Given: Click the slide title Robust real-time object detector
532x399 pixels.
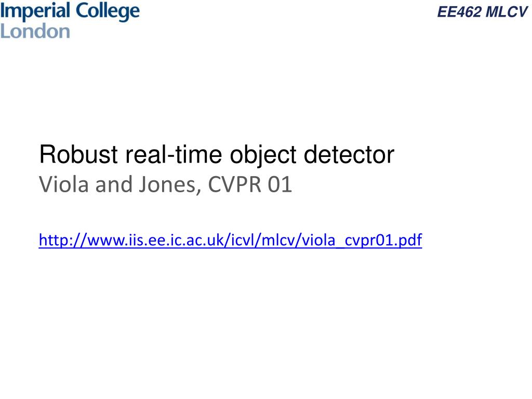Looking at the screenshot, I should tap(217, 155).
